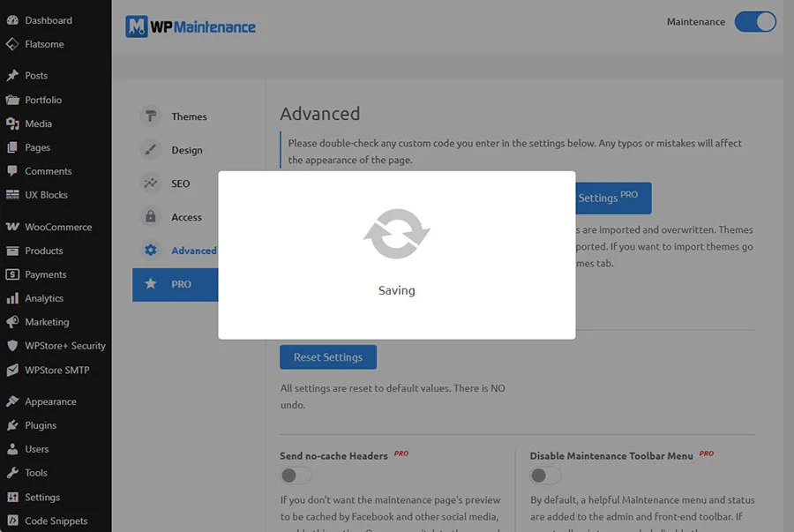
Task: Click the Media icon in sidebar
Action: [x=12, y=124]
